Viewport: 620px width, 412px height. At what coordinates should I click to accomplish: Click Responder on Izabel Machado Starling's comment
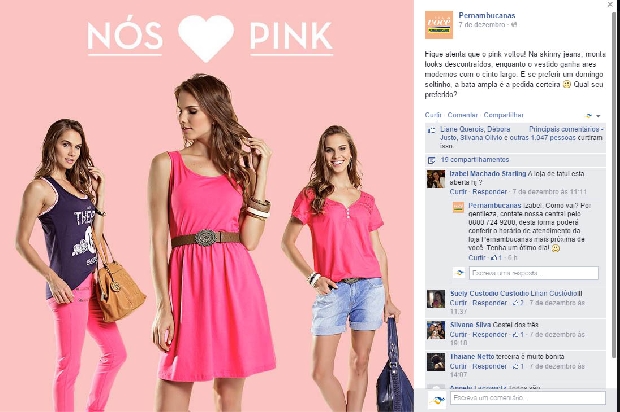pos(490,192)
